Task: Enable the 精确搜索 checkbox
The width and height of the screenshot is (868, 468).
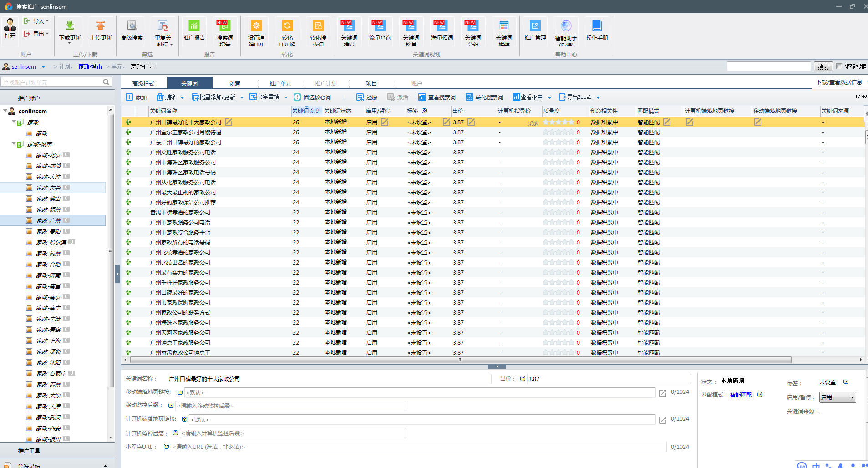Action: [839, 66]
